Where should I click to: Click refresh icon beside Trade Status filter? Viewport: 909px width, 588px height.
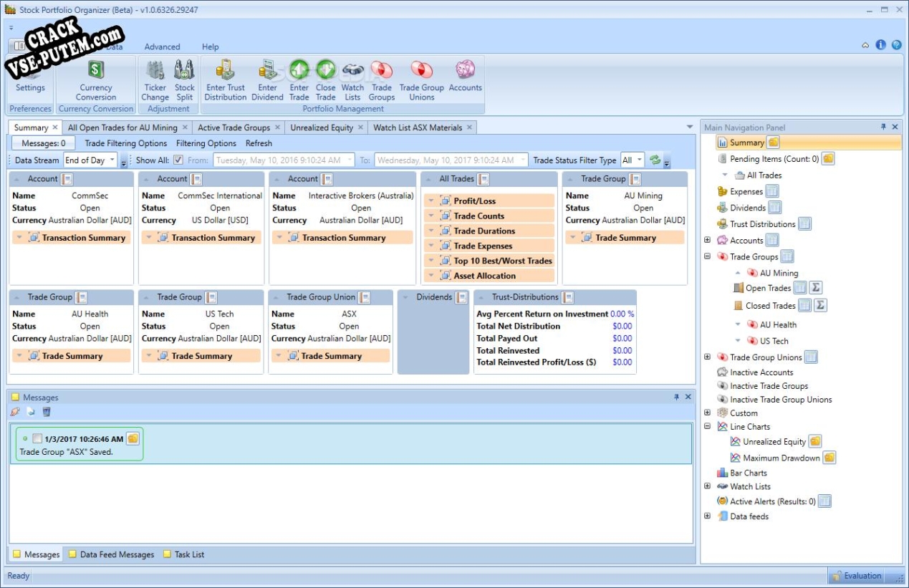(655, 160)
